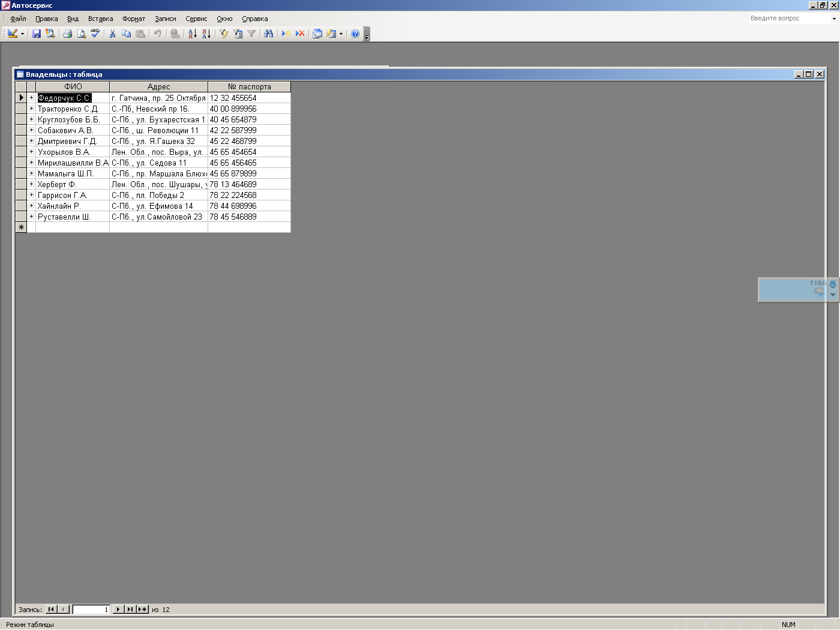Copy selection using the toolbar copy icon

point(126,34)
